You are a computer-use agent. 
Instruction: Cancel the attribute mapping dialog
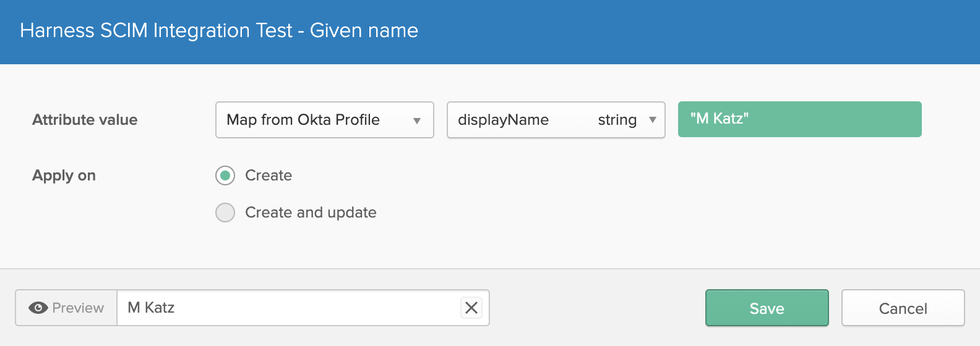pos(903,308)
